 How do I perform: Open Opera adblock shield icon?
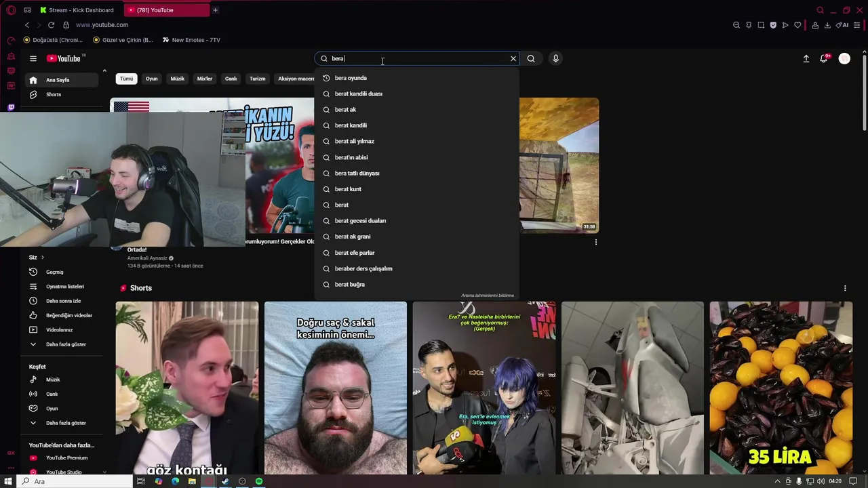[x=773, y=25]
